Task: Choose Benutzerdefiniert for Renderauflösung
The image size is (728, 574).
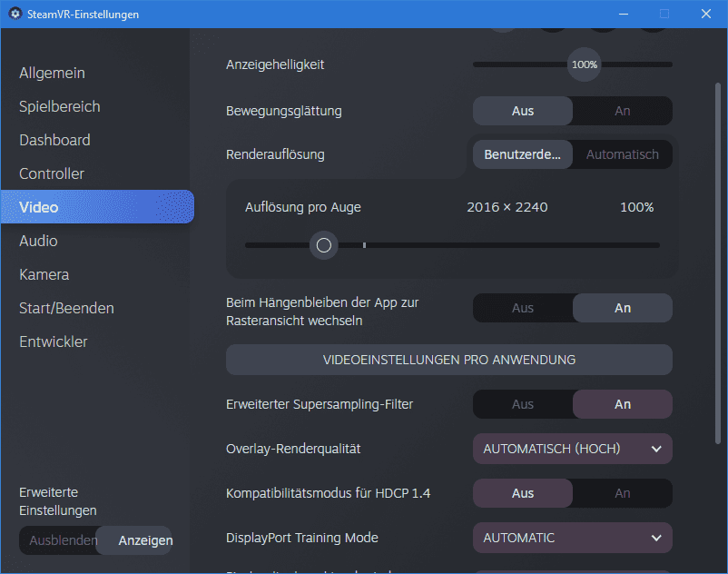Action: pyautogui.click(x=523, y=154)
